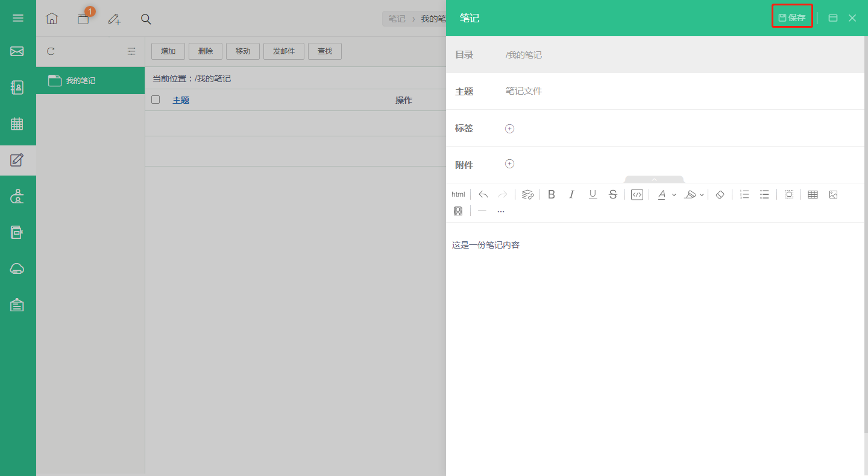Apply the highlight background color
Viewport: 868px width, 476px height.
[690, 194]
